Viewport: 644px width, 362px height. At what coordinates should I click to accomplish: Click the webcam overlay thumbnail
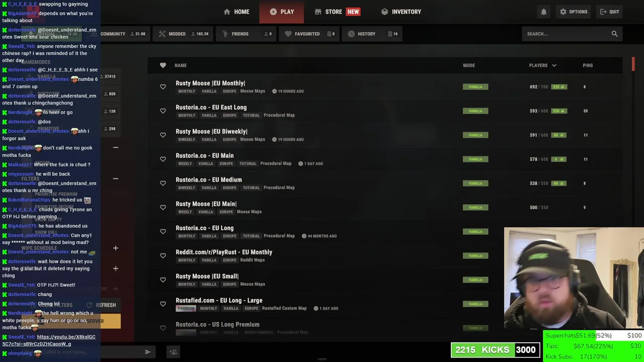click(574, 278)
